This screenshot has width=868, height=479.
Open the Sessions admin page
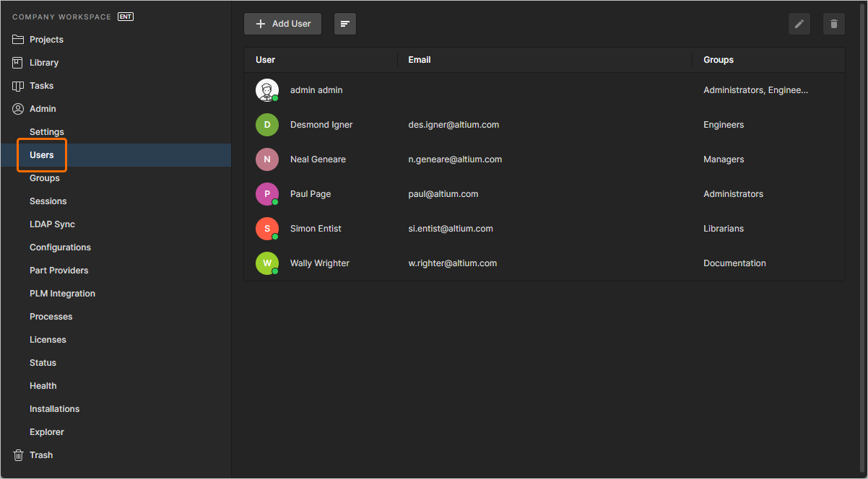pyautogui.click(x=48, y=201)
